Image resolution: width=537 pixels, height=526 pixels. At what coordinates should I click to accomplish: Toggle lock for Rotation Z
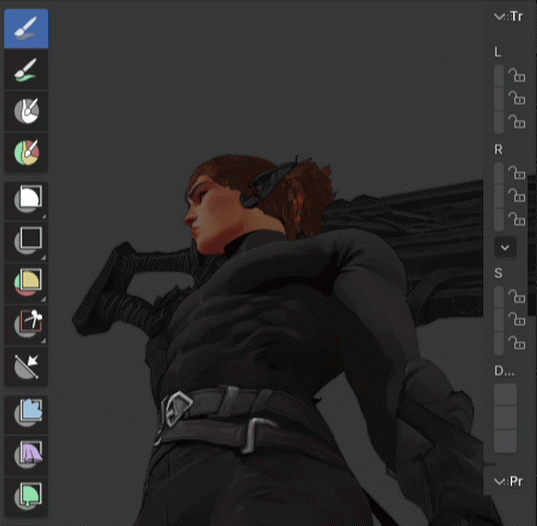(x=517, y=219)
